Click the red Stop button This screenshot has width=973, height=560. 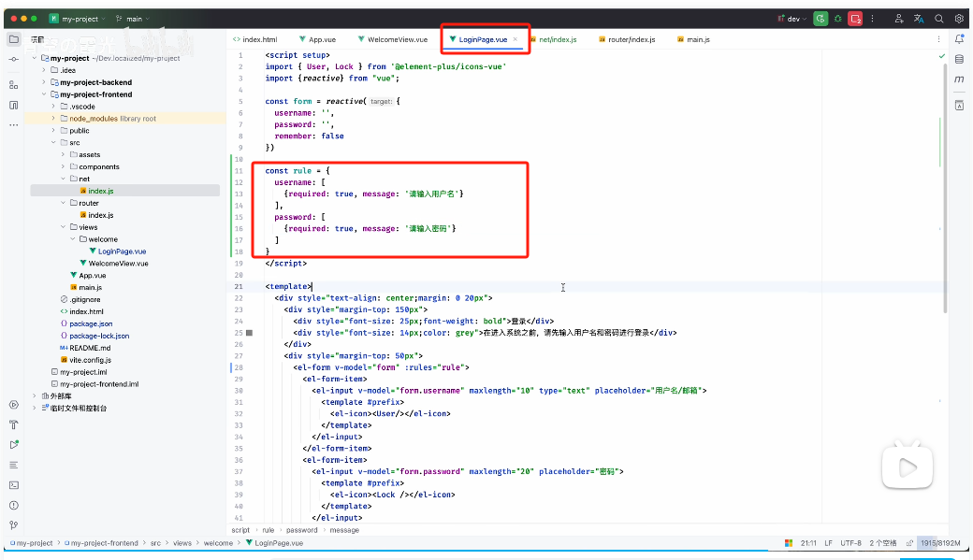[x=856, y=19]
